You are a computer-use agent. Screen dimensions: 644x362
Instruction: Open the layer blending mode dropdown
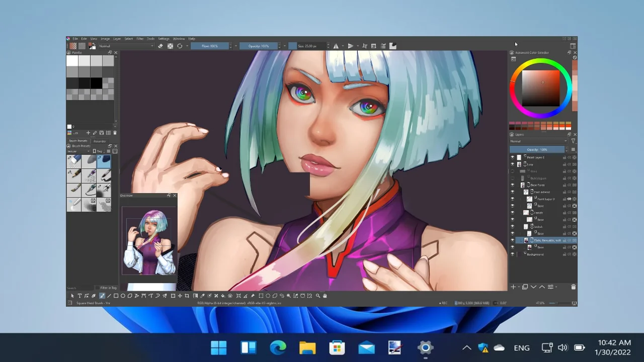point(538,141)
